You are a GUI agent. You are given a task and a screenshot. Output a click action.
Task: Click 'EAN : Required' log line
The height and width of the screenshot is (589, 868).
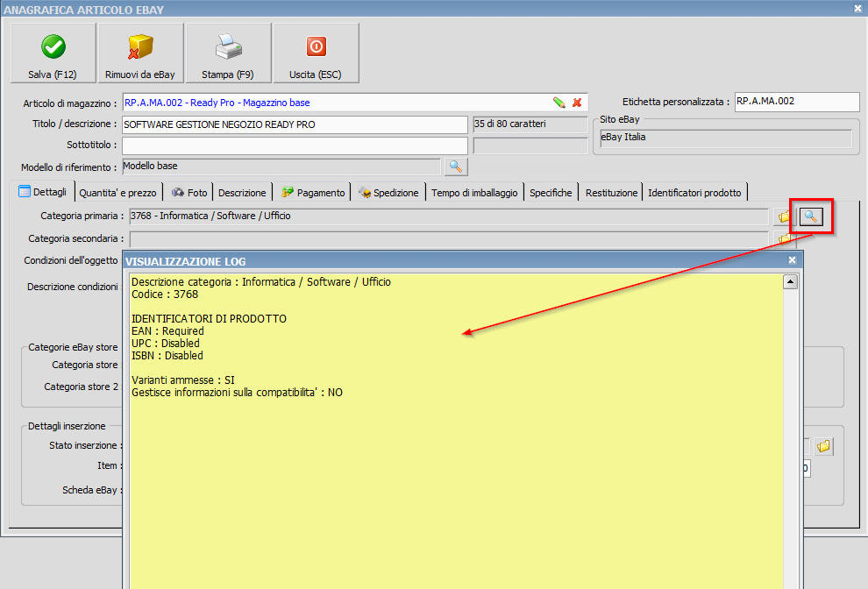point(167,331)
